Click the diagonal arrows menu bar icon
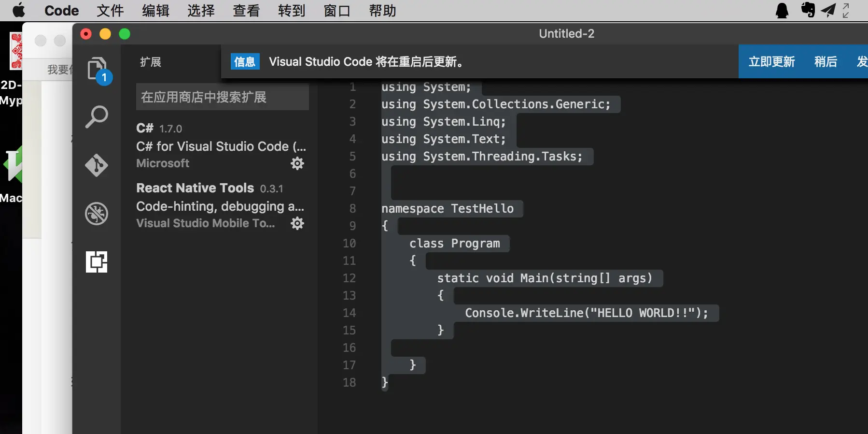Image resolution: width=868 pixels, height=434 pixels. click(846, 10)
